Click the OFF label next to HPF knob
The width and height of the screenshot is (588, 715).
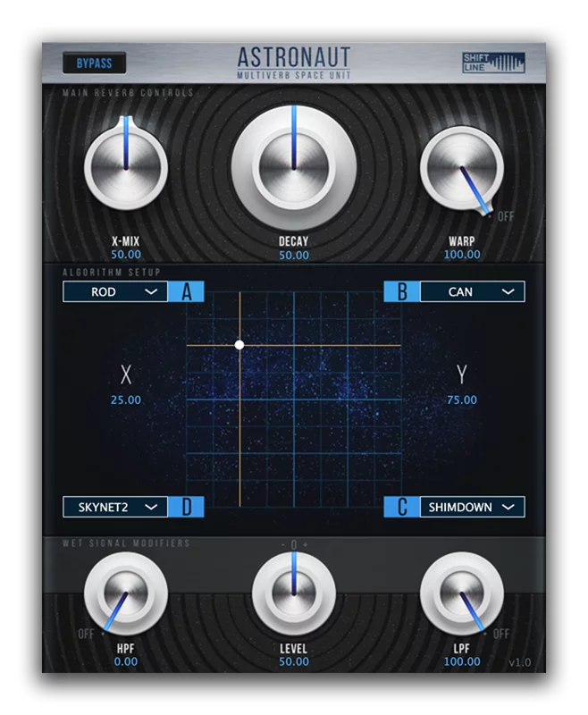click(x=86, y=634)
